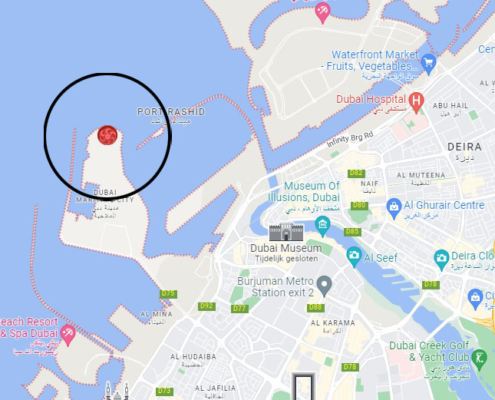Select the Dubai Hospital H marker
Screen dimensions: 495x400
click(416, 102)
